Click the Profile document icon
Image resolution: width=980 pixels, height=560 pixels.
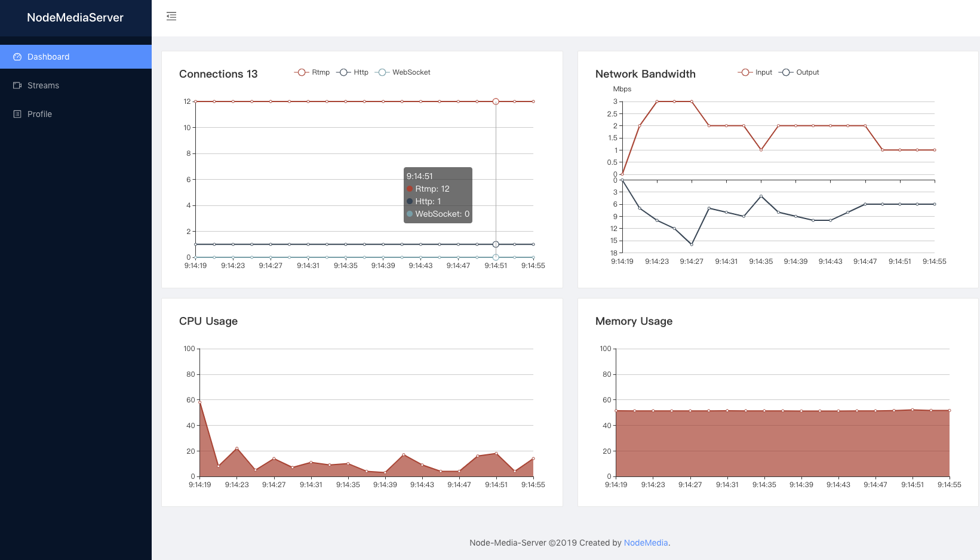(x=17, y=114)
